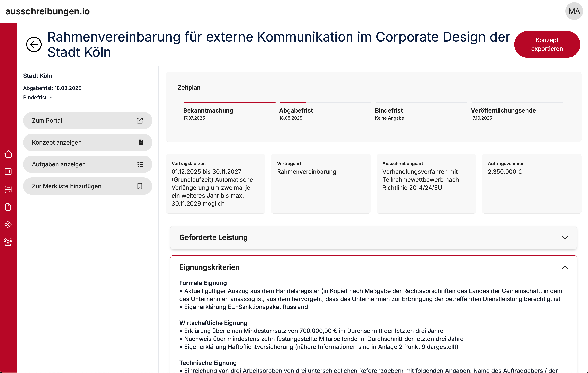Expand the Geforderte Leistung section
Image resolution: width=588 pixels, height=373 pixels.
tap(565, 237)
